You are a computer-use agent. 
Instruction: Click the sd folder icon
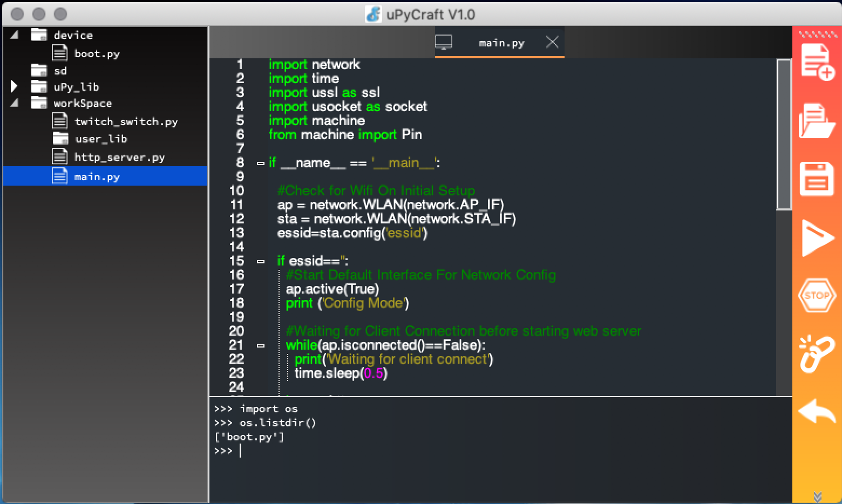tap(39, 70)
